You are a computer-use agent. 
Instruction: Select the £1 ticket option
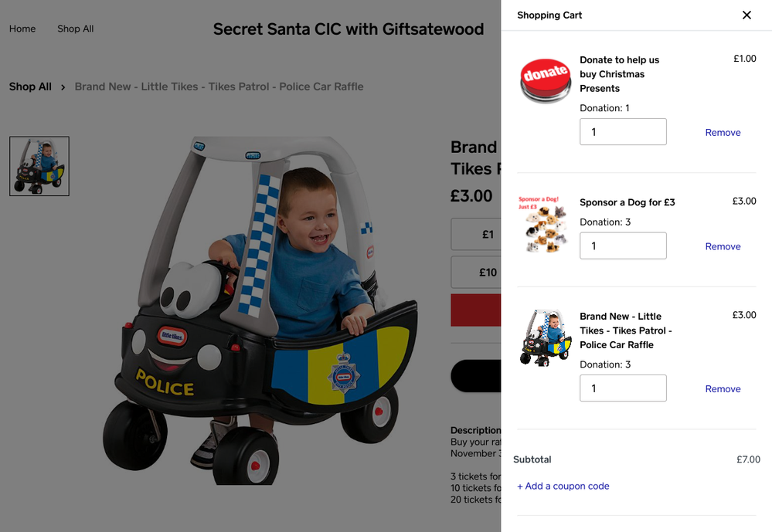point(476,234)
